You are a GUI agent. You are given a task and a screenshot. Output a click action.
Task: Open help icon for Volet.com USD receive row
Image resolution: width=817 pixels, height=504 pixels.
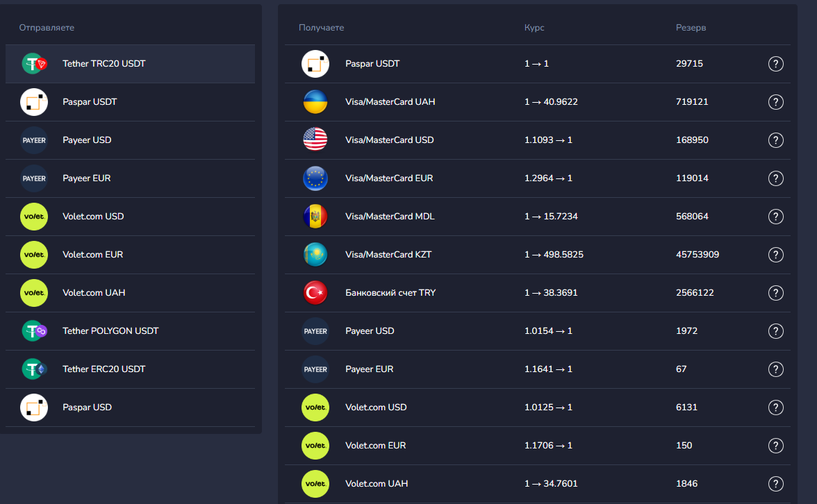click(776, 408)
